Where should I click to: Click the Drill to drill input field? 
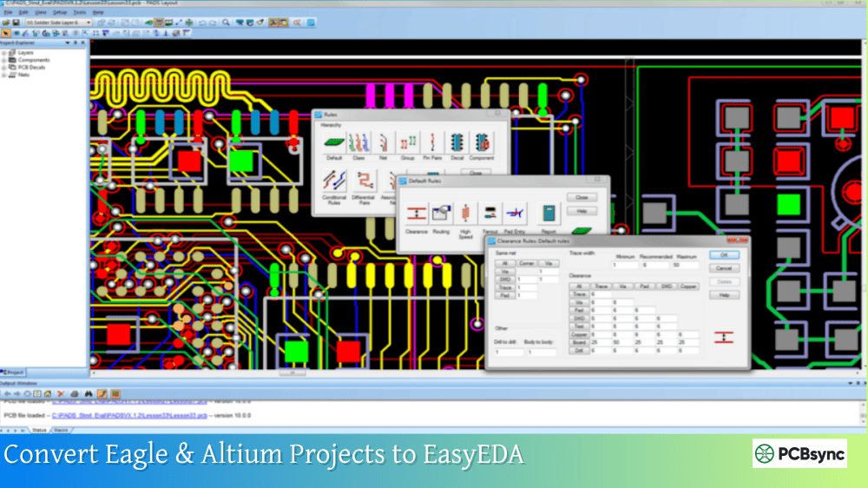[x=509, y=353]
